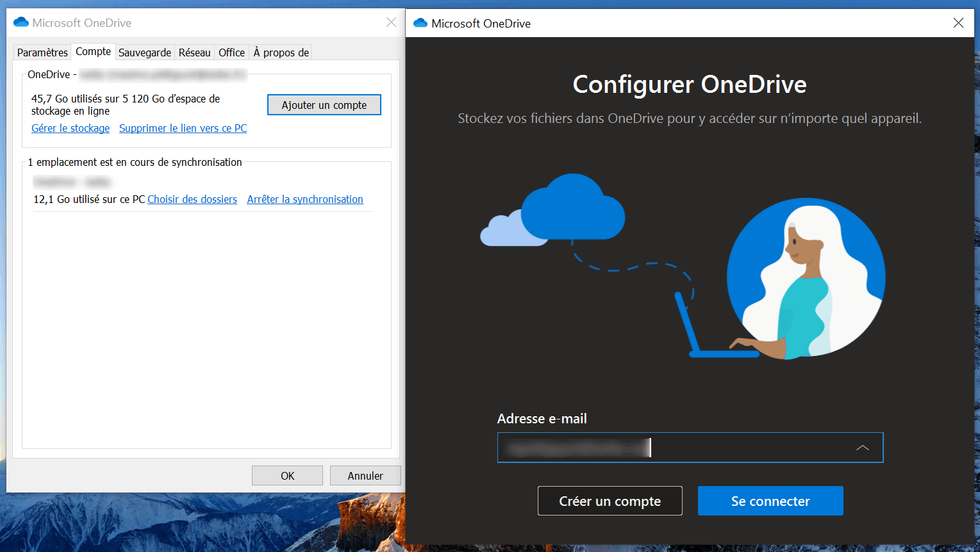Open the Choisir des dossiers link
The width and height of the screenshot is (980, 552).
coord(192,199)
